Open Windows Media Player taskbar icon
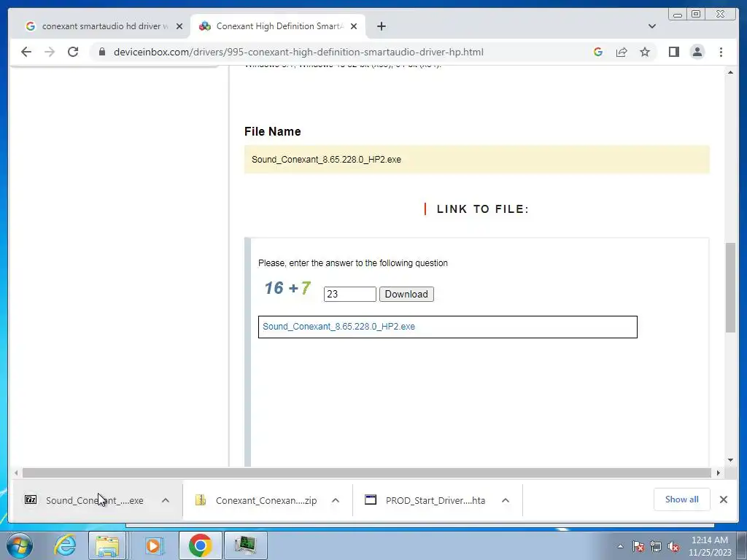Image resolution: width=747 pixels, height=560 pixels. (x=153, y=545)
